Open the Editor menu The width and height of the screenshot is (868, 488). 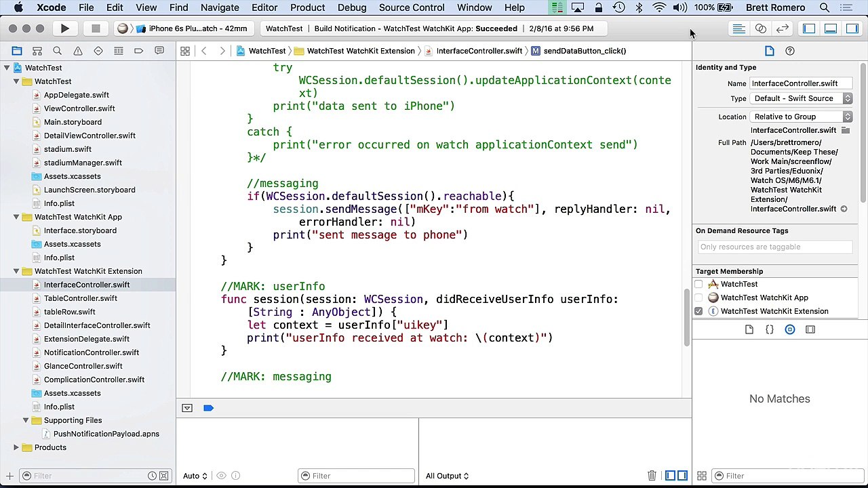[x=264, y=7]
